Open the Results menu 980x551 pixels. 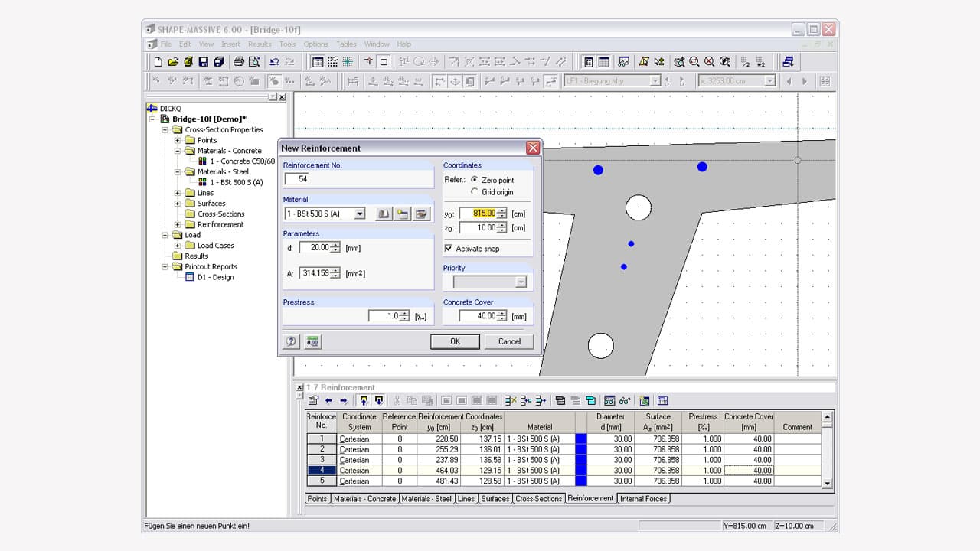point(260,44)
